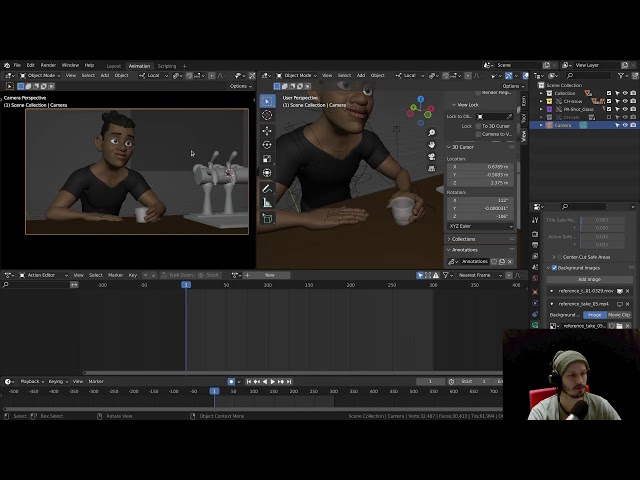Click 3D Cursor Location X value field
The image size is (640, 480).
[481, 167]
